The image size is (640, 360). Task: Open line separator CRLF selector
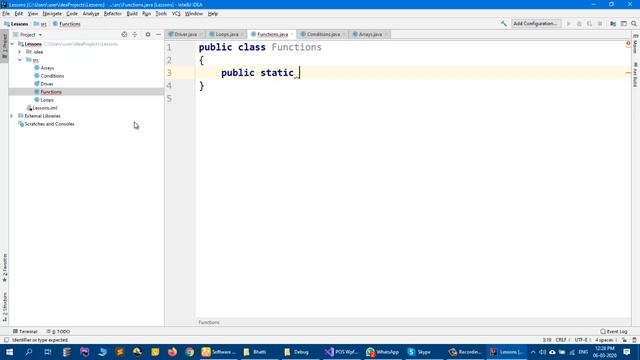562,340
